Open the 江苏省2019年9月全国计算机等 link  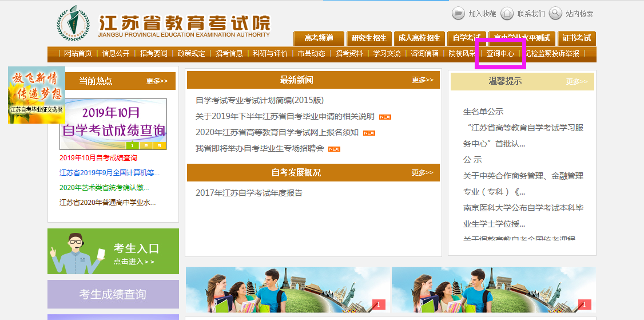(109, 172)
